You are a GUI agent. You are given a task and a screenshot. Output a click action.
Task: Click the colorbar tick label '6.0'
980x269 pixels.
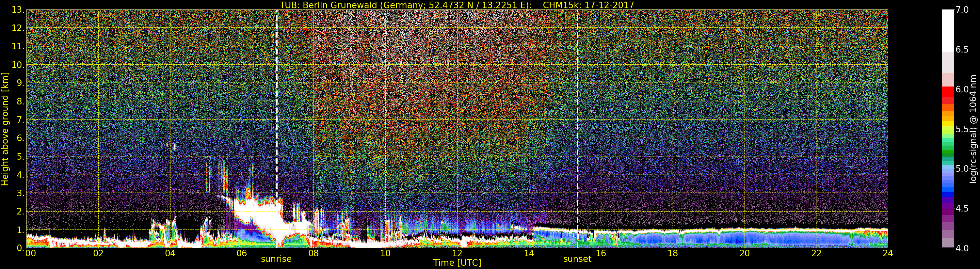point(962,89)
